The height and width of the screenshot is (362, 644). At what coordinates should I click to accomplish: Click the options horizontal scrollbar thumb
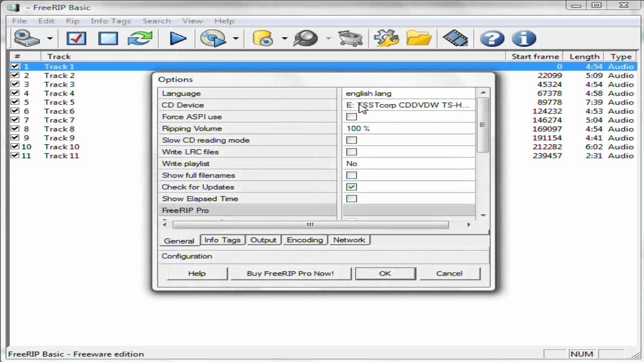pos(310,225)
